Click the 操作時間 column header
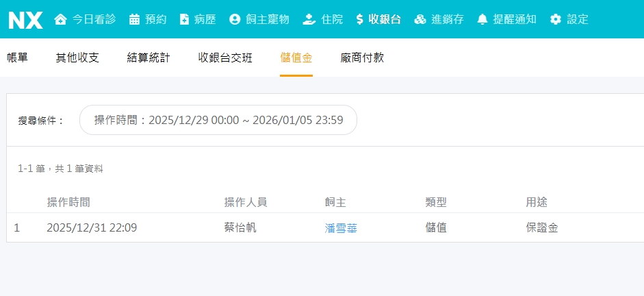 click(68, 202)
